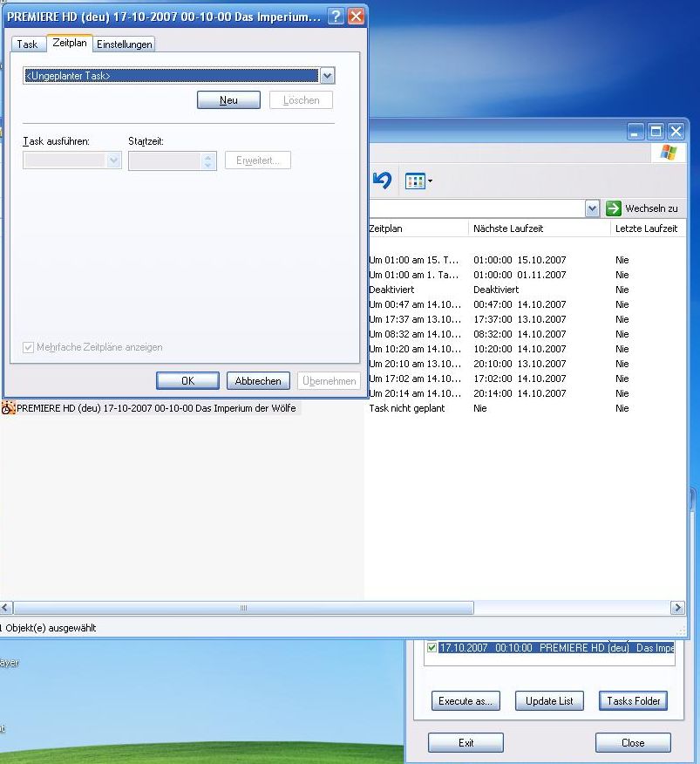700x764 pixels.
Task: Expand the address bar dropdown arrow
Action: pos(592,208)
